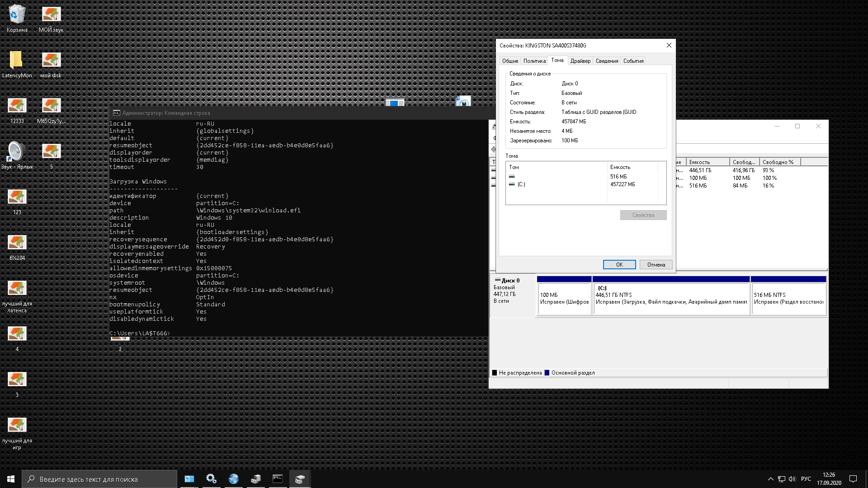Click the search box on taskbar
Screen dimensions: 868x488
tap(99, 479)
